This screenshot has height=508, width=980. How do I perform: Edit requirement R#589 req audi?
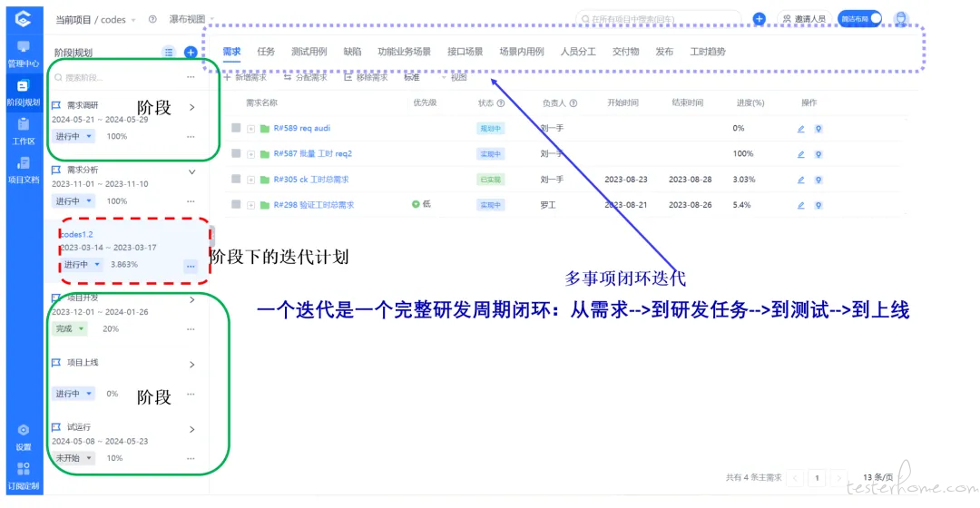point(800,129)
